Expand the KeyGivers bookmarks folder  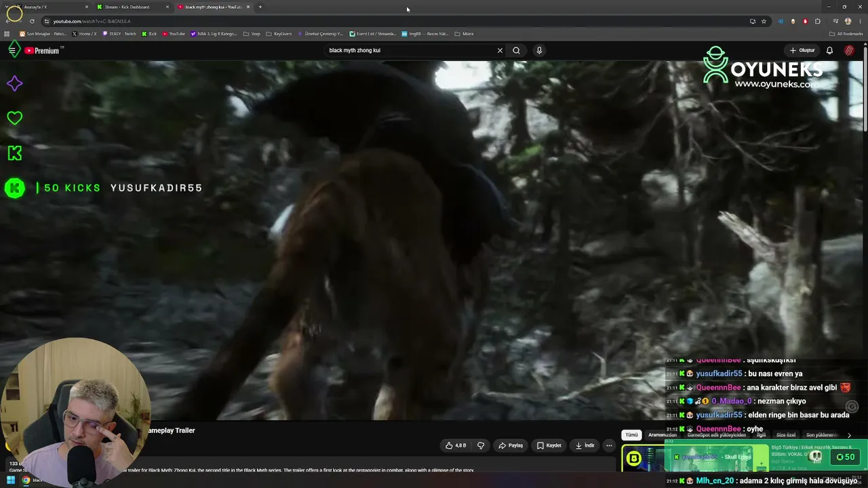click(x=279, y=34)
